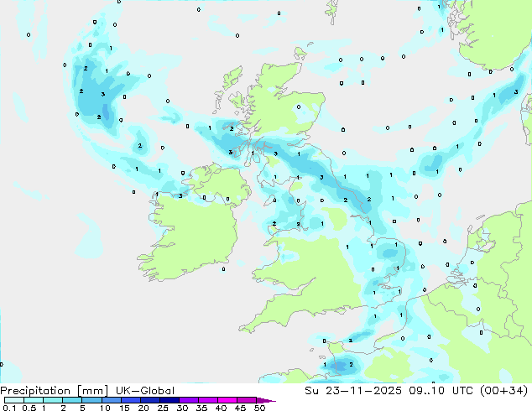Click the '30' legend scale label
Viewport: 532px width, 411px height.
[x=182, y=408]
